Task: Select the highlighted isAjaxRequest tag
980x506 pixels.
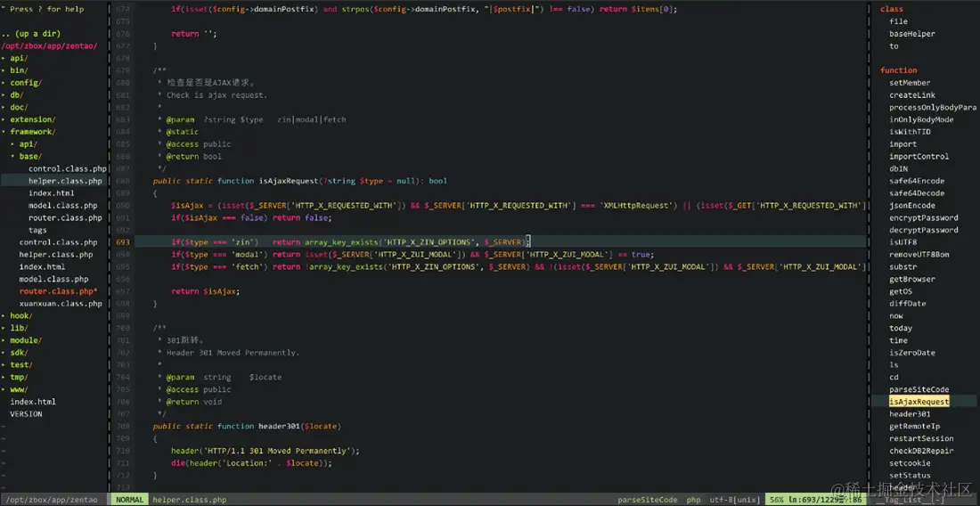Action: click(919, 402)
